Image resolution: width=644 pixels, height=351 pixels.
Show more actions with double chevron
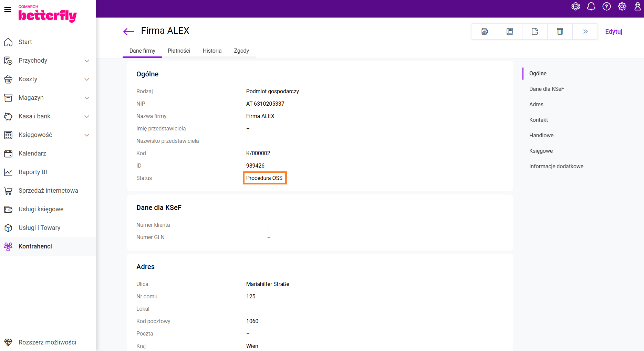[585, 32]
